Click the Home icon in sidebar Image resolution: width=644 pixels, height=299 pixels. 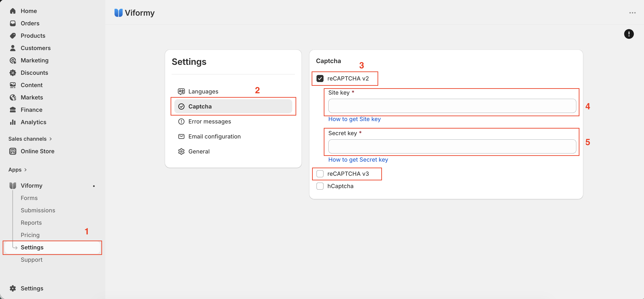[13, 11]
